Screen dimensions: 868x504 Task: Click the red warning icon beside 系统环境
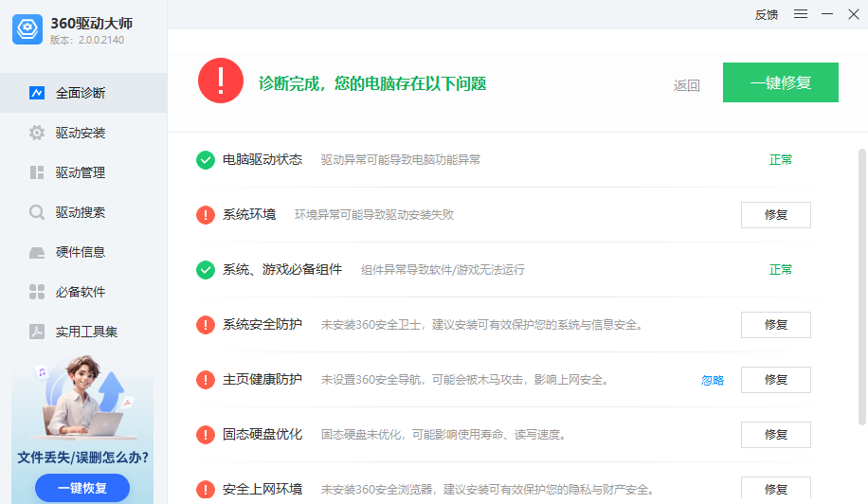(x=206, y=215)
